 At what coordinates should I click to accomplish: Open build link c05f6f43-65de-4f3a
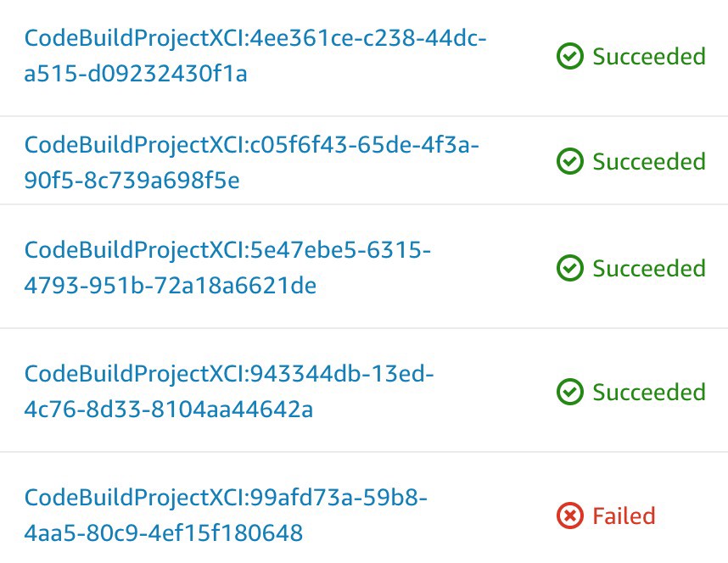252,163
